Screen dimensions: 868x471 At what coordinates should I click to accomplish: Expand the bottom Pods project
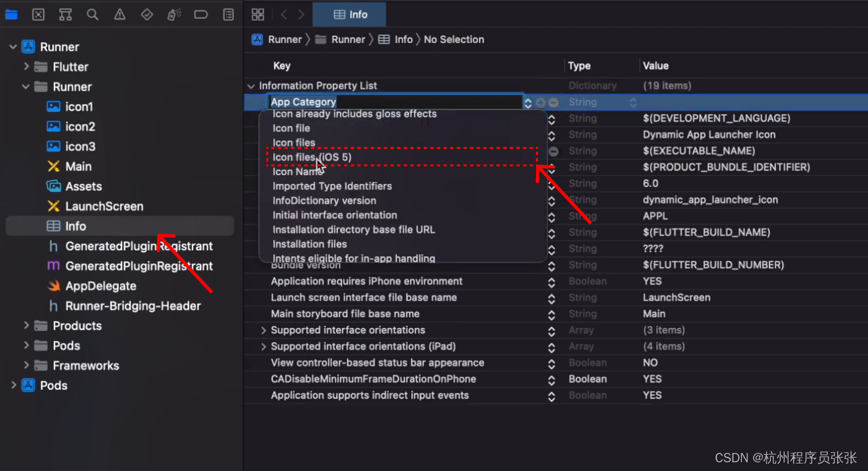(x=13, y=385)
